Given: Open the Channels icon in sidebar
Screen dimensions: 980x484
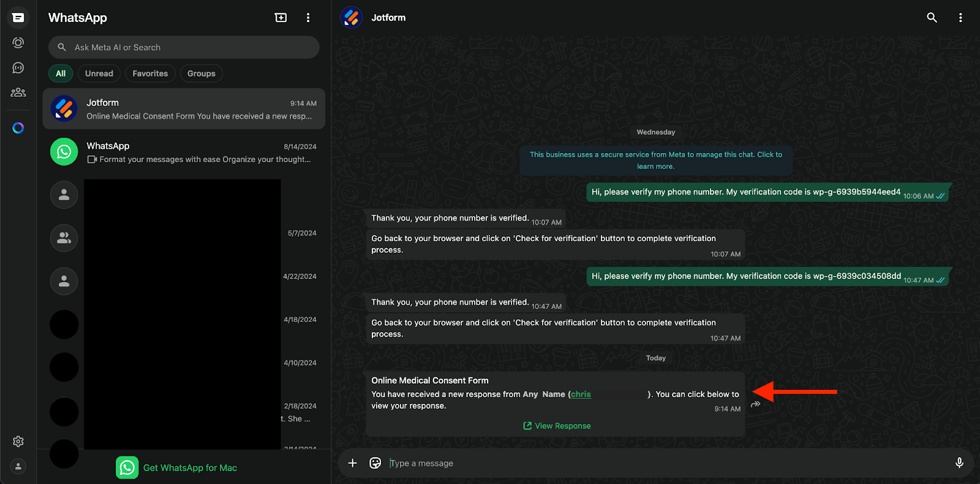Looking at the screenshot, I should point(18,68).
